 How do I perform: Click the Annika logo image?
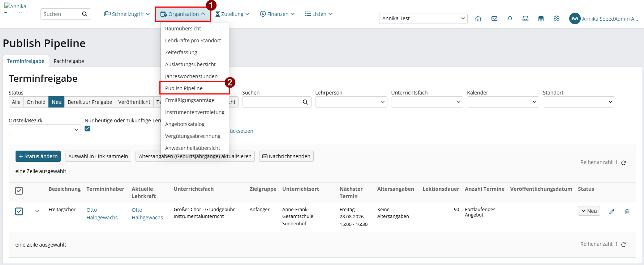click(16, 8)
